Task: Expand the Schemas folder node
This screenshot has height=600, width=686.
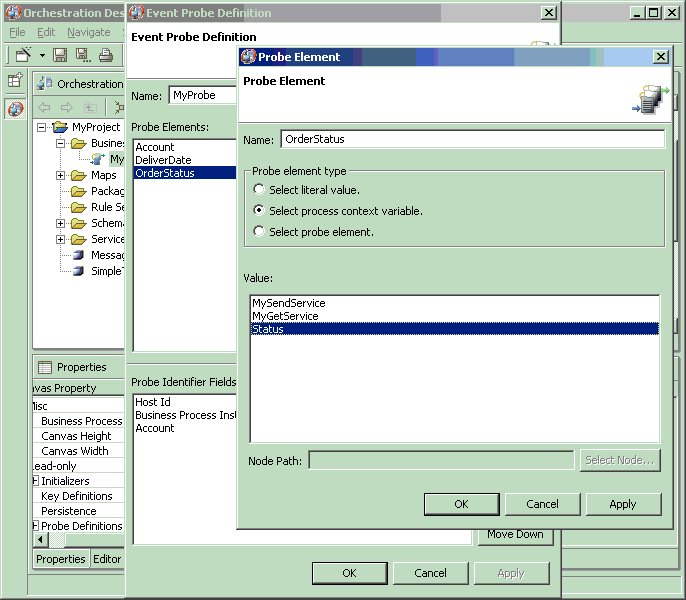Action: 61,224
